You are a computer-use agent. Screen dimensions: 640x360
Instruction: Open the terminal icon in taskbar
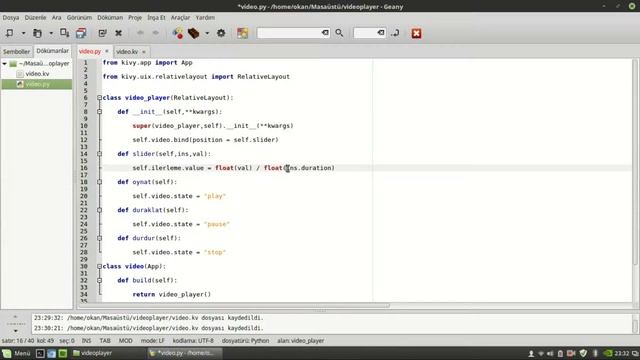(40, 353)
